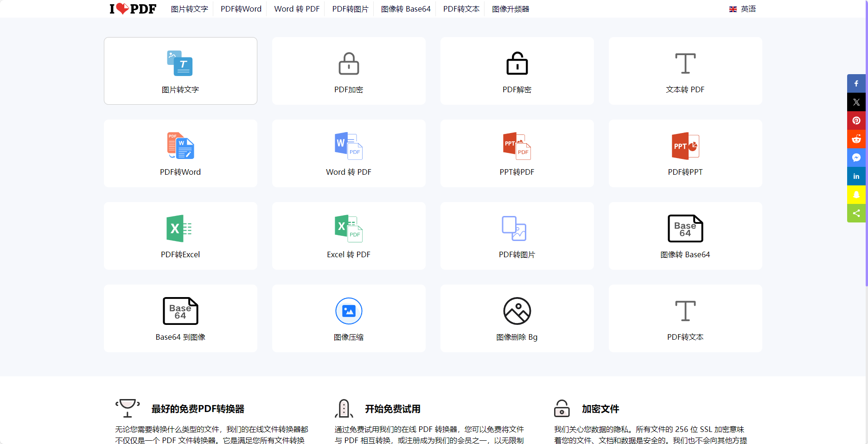Open the PDF解密 unlock icon
868x444 pixels.
517,63
